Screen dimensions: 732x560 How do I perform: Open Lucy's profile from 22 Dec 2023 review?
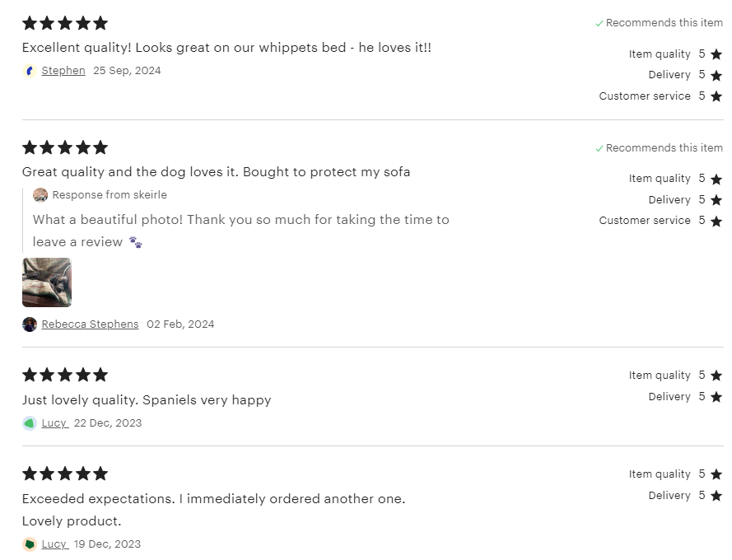click(x=55, y=423)
